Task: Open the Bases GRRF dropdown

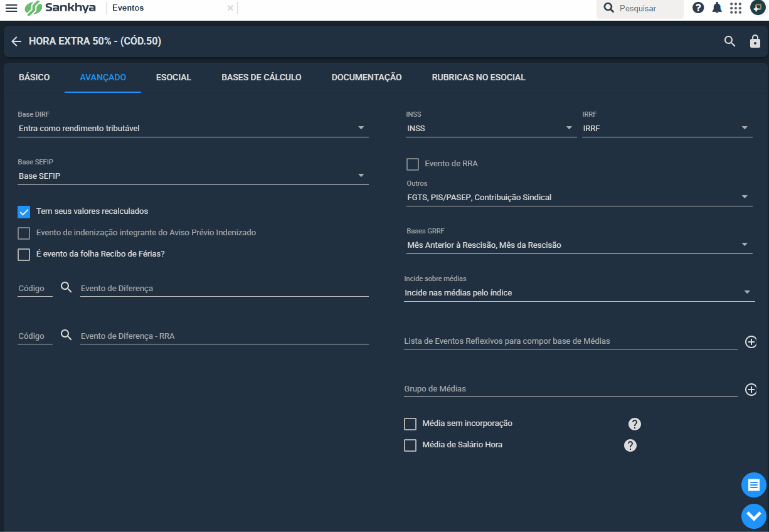Action: pos(580,245)
